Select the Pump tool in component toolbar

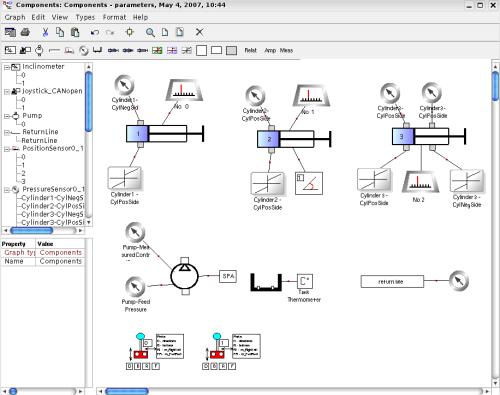[39, 50]
